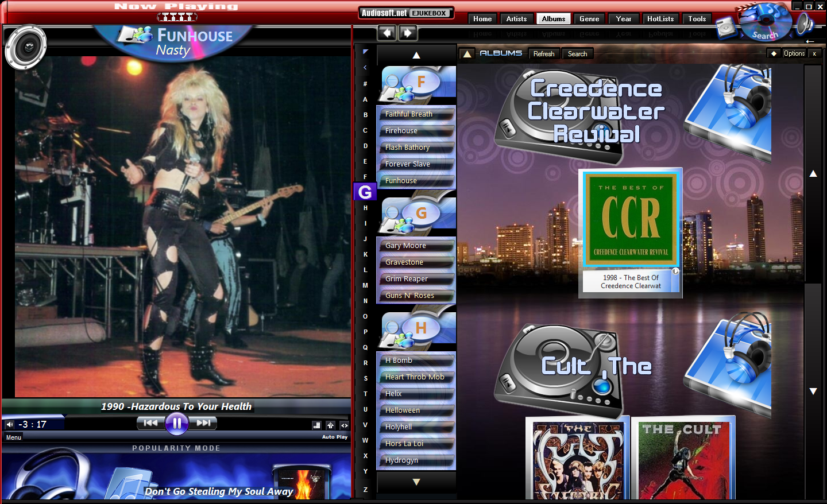Viewport: 827px width, 504px height.
Task: Click headphones disc icon beside Creedence Clearwater Revival
Action: pyautogui.click(x=728, y=113)
